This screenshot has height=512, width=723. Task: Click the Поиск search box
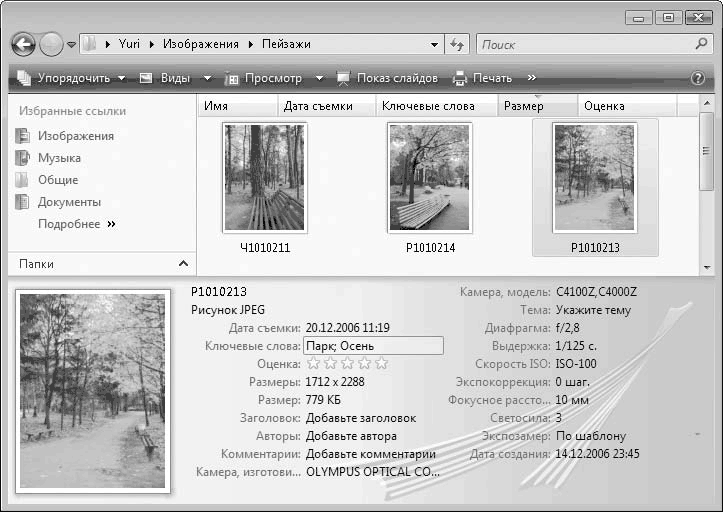[585, 45]
